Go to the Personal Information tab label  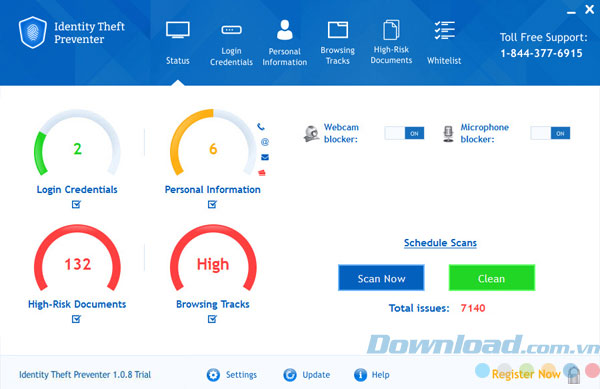click(x=285, y=57)
